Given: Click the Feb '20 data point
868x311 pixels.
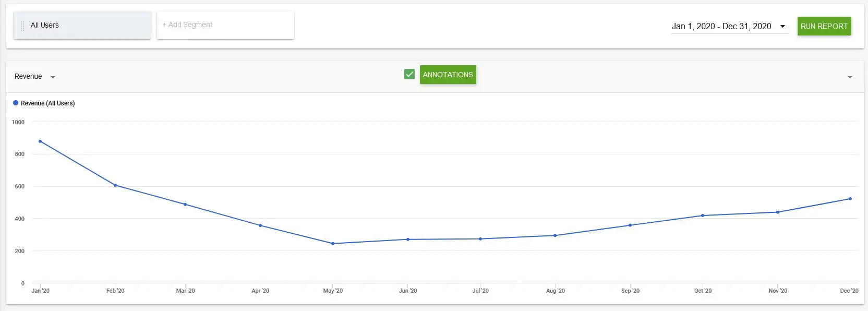Looking at the screenshot, I should [115, 185].
